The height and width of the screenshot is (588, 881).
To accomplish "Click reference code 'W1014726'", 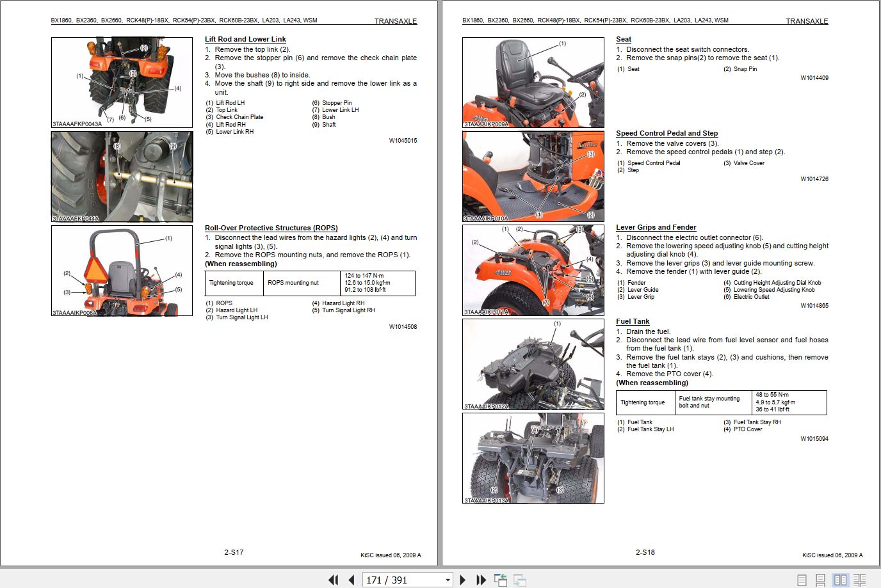I will [814, 179].
